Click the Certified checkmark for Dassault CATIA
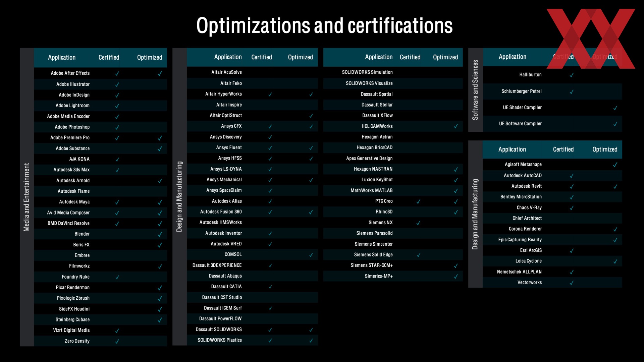The image size is (644, 362). [270, 287]
